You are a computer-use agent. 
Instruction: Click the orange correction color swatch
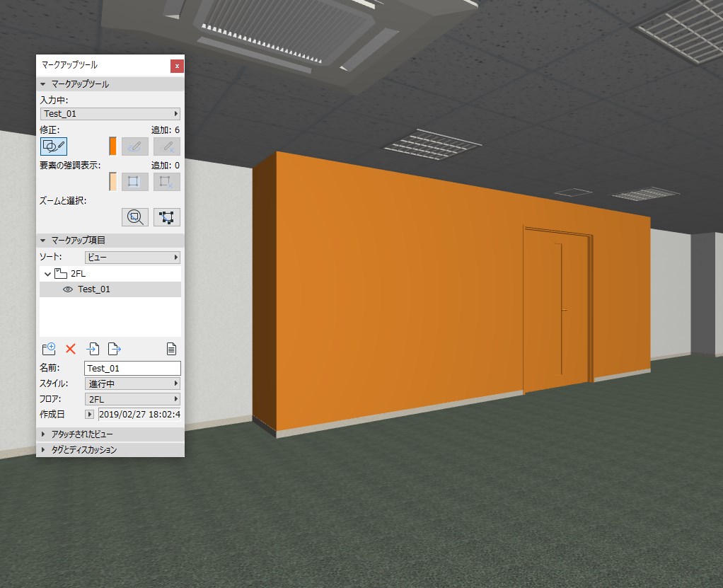112,146
